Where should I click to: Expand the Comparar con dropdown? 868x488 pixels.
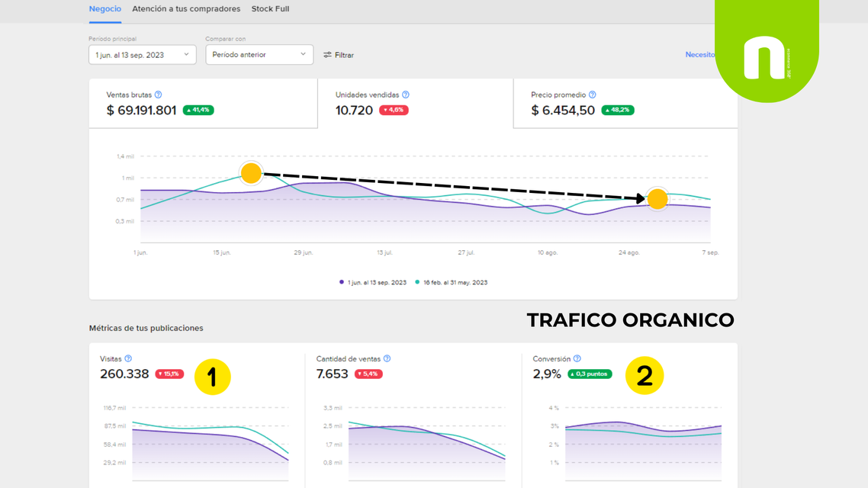tap(259, 55)
